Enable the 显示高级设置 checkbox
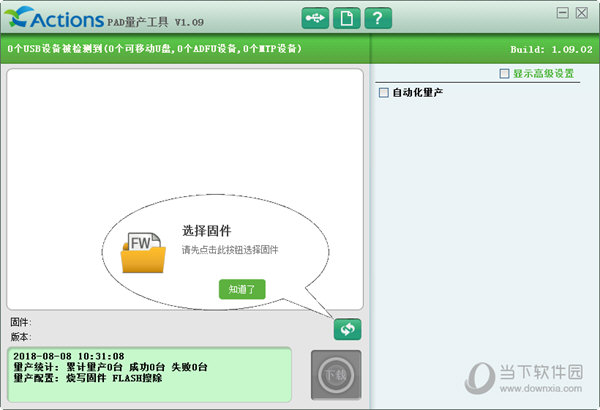The height and width of the screenshot is (410, 600). (x=504, y=73)
